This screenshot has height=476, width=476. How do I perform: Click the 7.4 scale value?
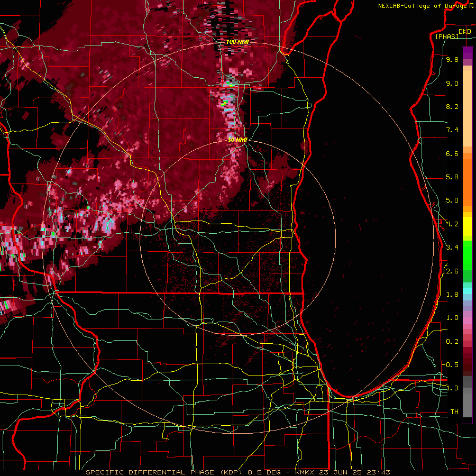pyautogui.click(x=452, y=130)
